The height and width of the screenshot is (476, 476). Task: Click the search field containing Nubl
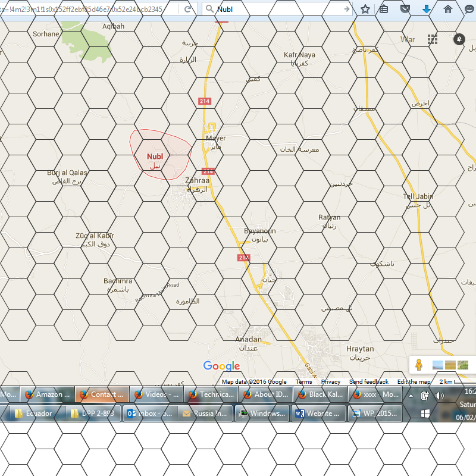pyautogui.click(x=276, y=9)
